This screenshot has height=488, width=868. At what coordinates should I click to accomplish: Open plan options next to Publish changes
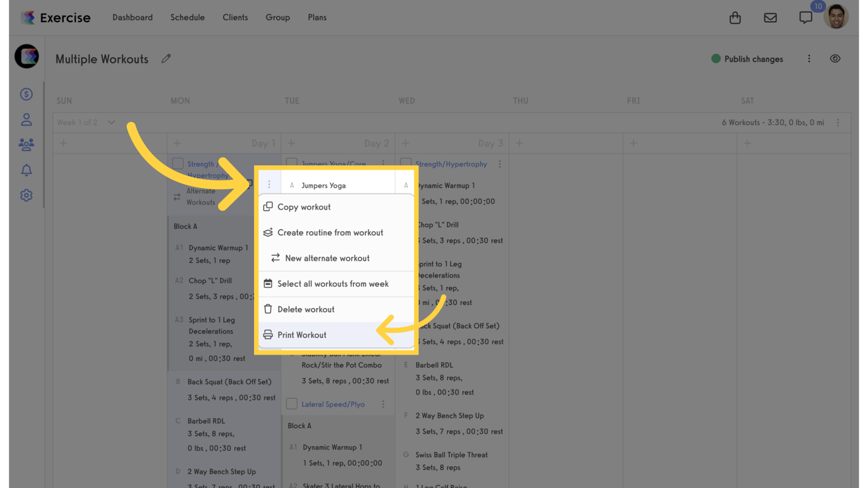tap(809, 58)
